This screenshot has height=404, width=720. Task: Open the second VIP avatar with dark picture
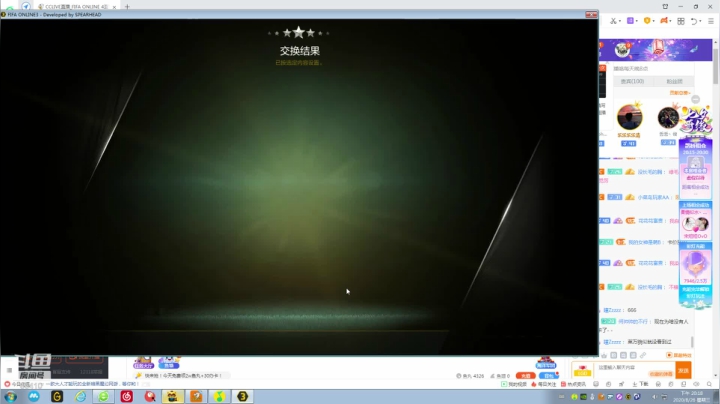[668, 118]
